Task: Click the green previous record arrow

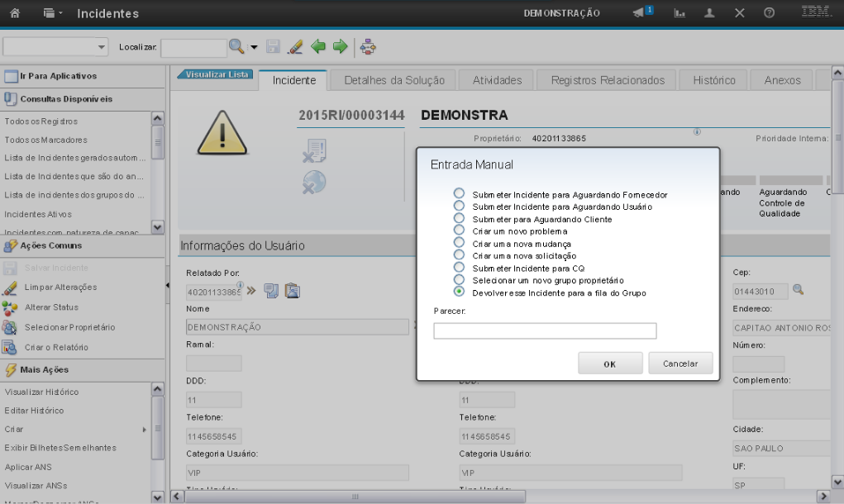Action: pos(318,47)
